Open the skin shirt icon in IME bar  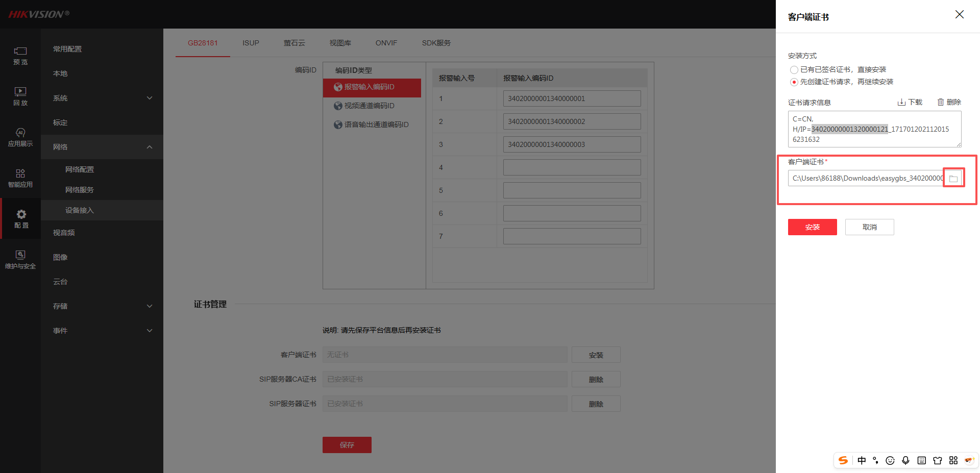point(937,460)
